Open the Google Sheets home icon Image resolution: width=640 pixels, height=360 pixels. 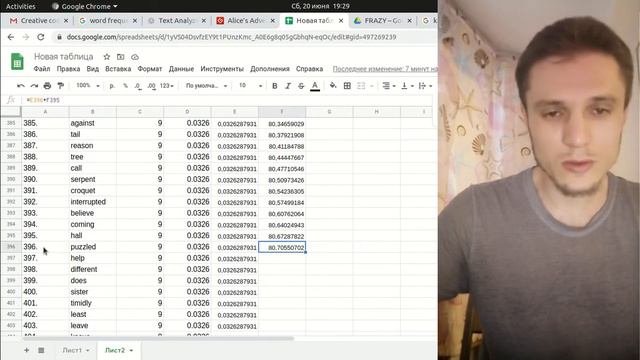coord(17,62)
